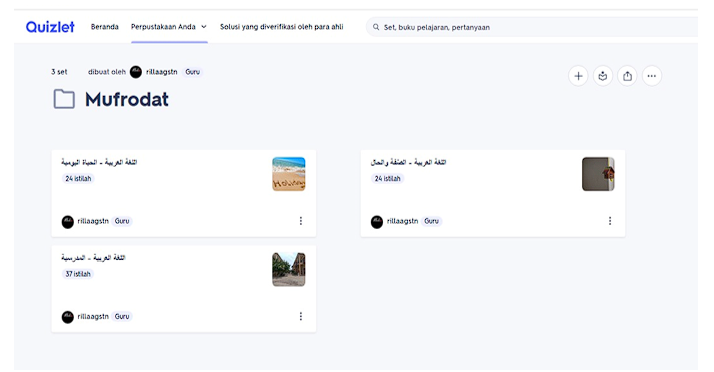Open options menu for the Holiday set
The image size is (714, 372).
(301, 221)
